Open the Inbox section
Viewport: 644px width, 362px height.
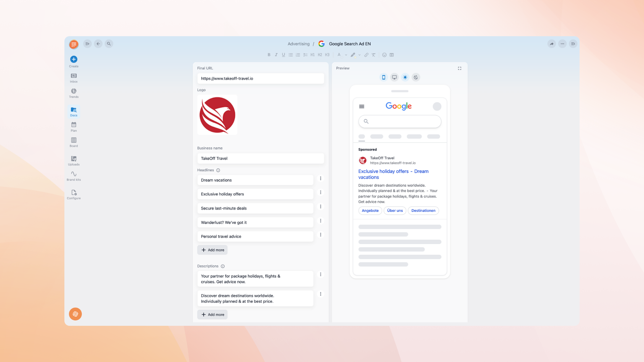[x=74, y=78]
